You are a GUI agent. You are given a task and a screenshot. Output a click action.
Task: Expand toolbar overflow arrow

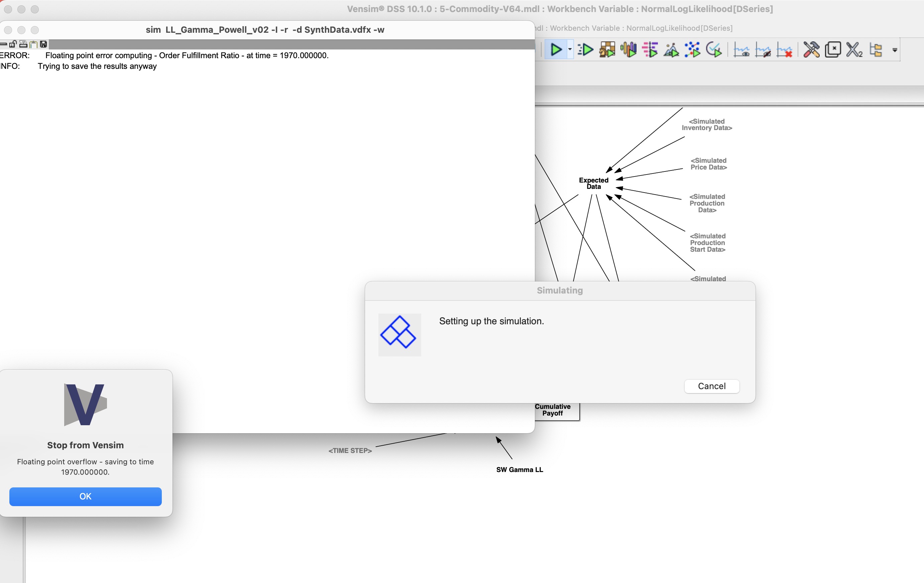(895, 50)
